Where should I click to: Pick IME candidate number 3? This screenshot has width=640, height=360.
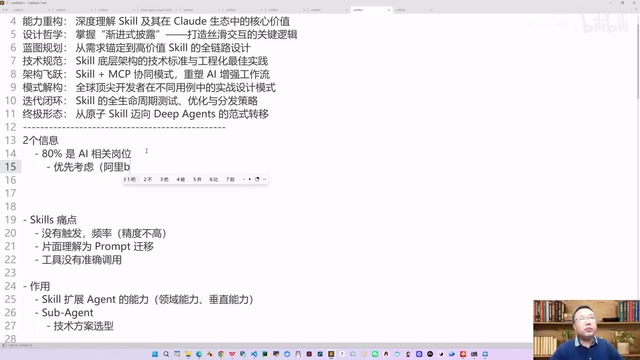pyautogui.click(x=164, y=179)
